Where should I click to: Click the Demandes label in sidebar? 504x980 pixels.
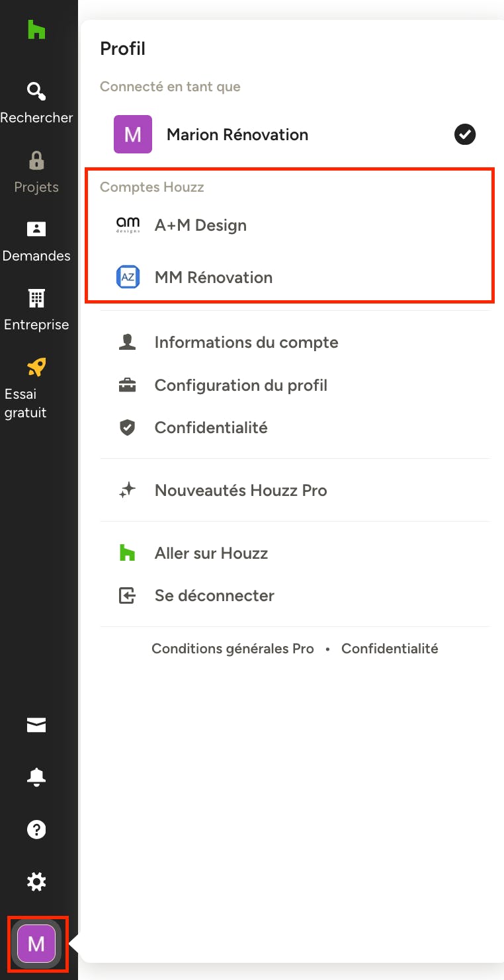pyautogui.click(x=36, y=256)
